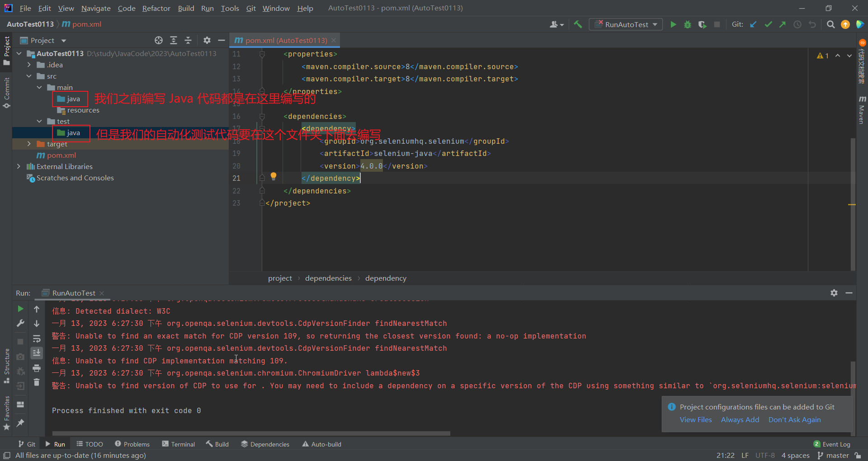Toggle pin tab in Run panel
Image resolution: width=868 pixels, height=461 pixels.
point(20,423)
